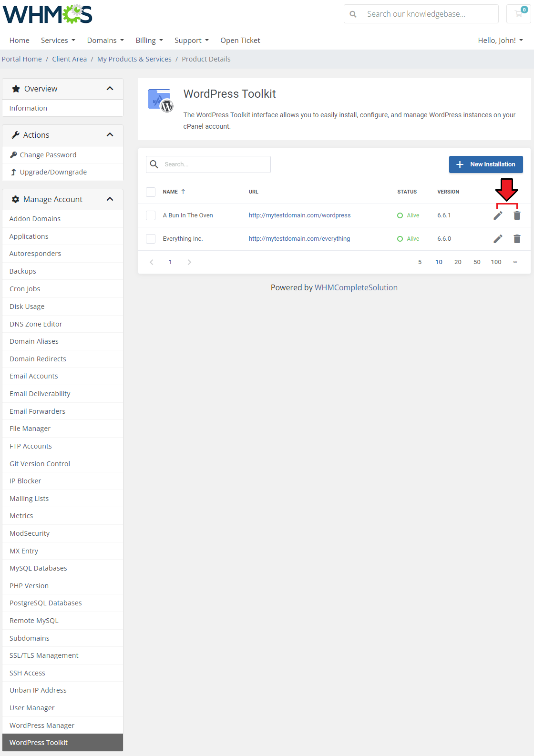Screen dimensions: 534x756
Task: Edit the Everything Inc. installation
Action: 498,239
